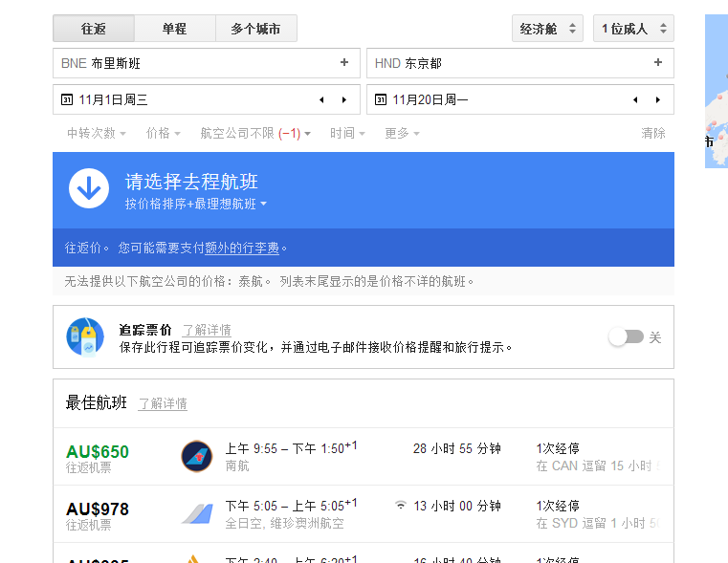Open the 中转次数 stops filter
This screenshot has height=563, width=728.
(96, 133)
